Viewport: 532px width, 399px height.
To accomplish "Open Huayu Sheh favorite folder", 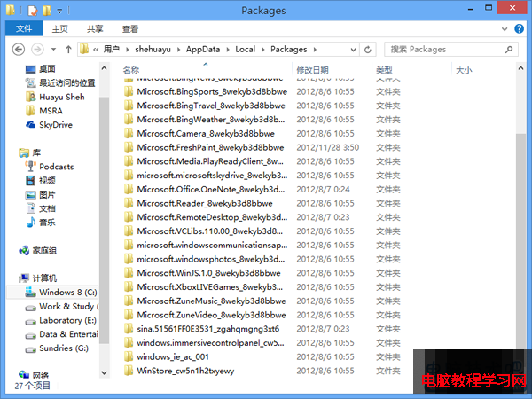I will pos(55,97).
